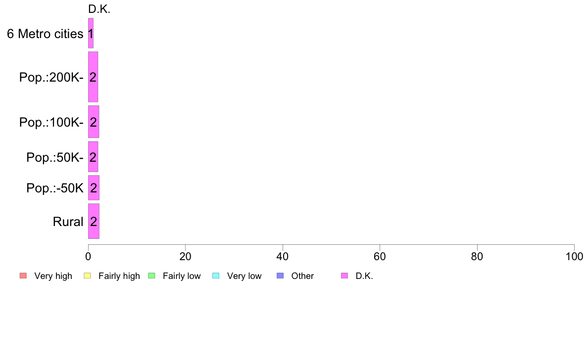Select the Pop.:100K- bar
588x364 pixels.
coord(94,122)
